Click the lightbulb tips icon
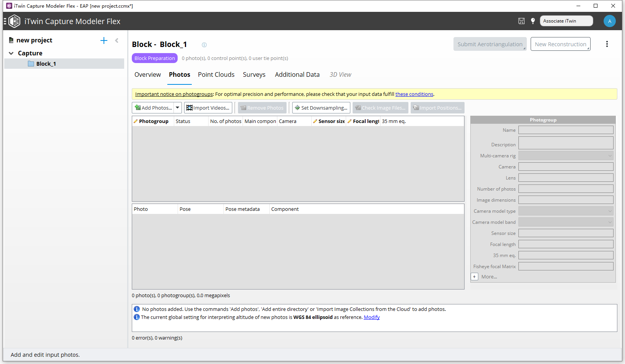 pos(533,21)
